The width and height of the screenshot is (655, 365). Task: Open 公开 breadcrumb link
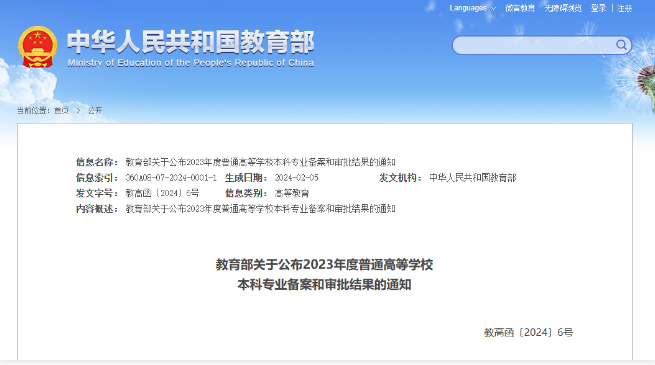[x=95, y=110]
